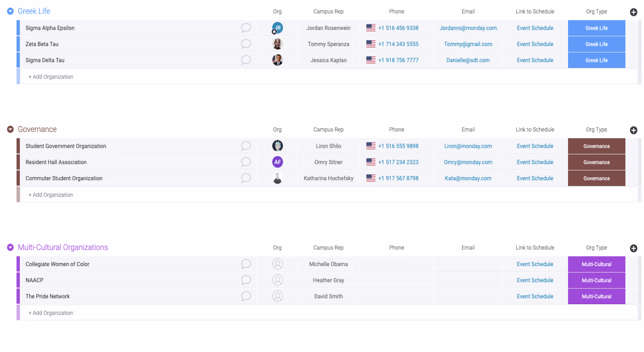
Task: Open conversation bubble for Sigma Delta Tau
Action: 246,60
